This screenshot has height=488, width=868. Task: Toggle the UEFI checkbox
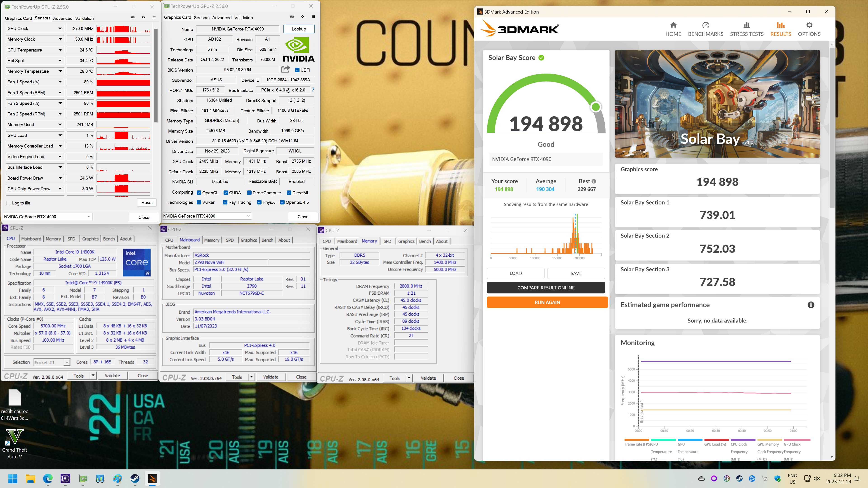(297, 70)
